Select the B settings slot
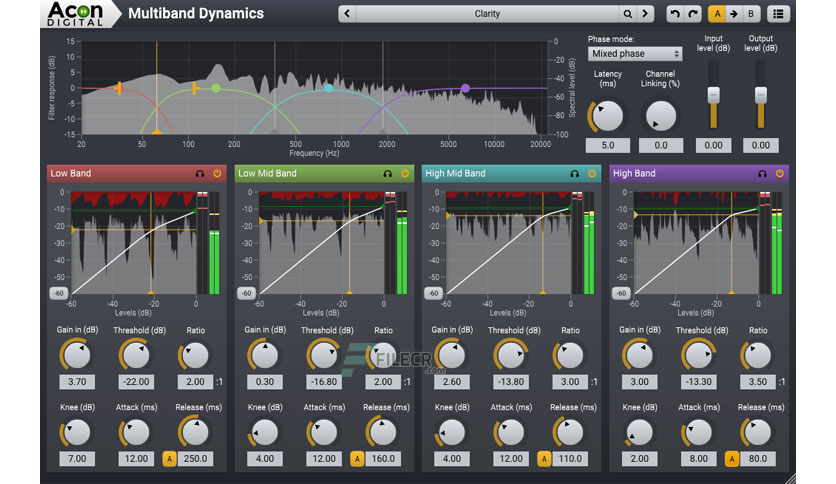The image size is (836, 484). (x=751, y=14)
